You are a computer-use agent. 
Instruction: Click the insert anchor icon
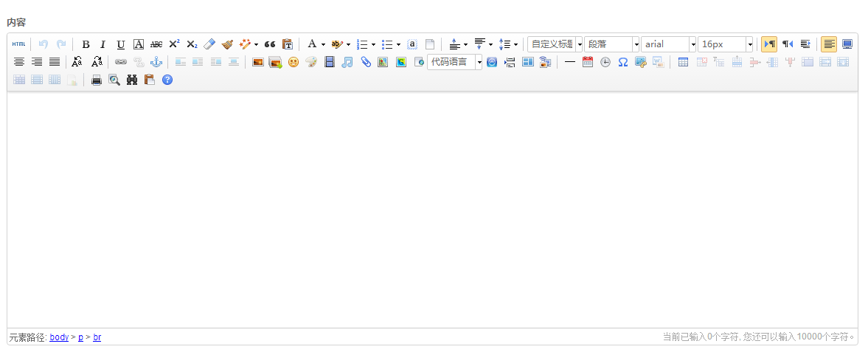click(156, 62)
